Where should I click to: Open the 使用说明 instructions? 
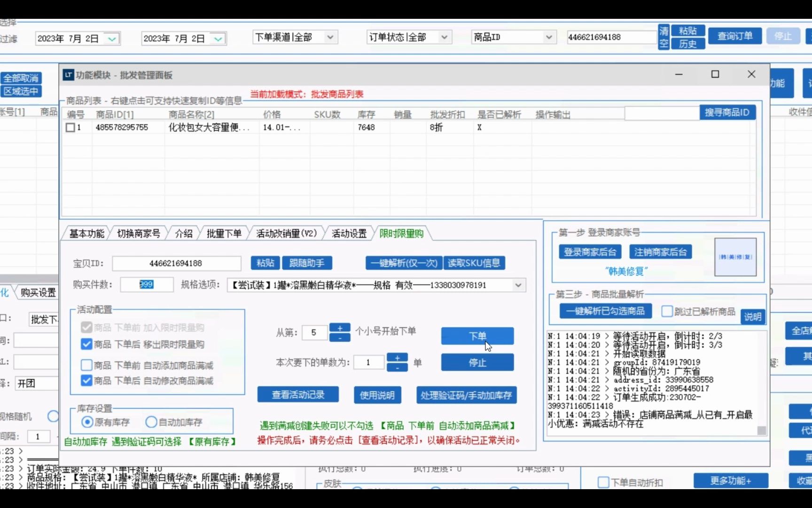click(x=377, y=395)
